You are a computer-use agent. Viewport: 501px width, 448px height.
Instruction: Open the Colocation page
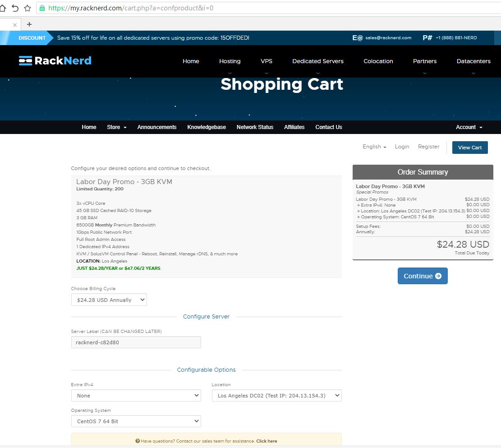coord(378,61)
